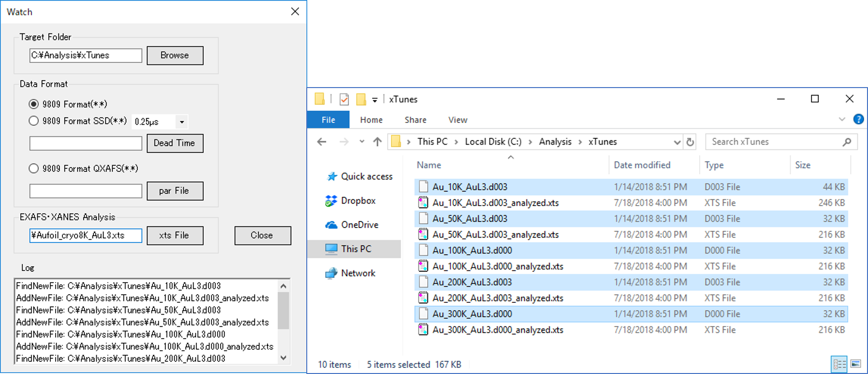Select the Au_300K_AuL3.d000 file icon
The image size is (868, 374).
[423, 314]
